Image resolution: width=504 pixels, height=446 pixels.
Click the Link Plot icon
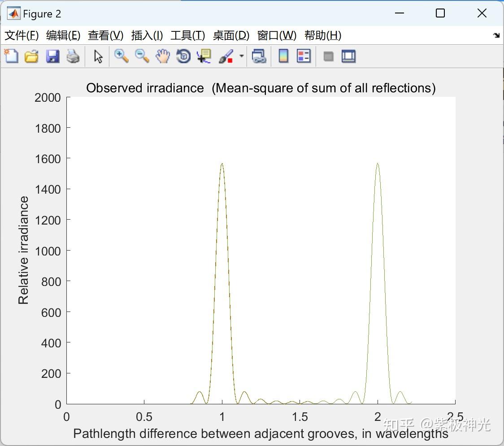(x=259, y=56)
